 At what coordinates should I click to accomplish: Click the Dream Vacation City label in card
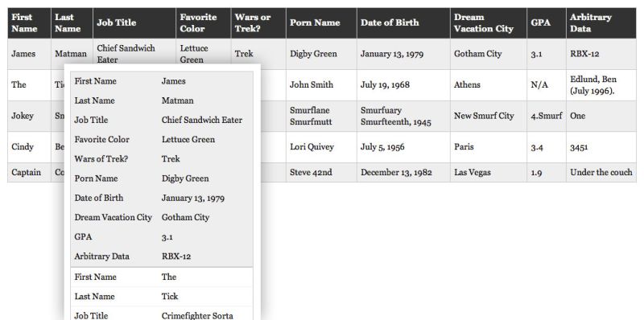(x=113, y=217)
